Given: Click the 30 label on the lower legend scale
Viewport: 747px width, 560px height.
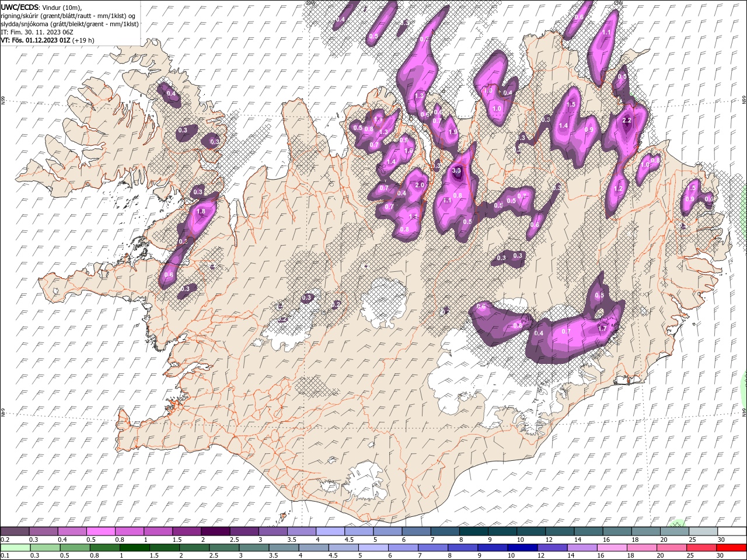Looking at the screenshot, I should click(721, 556).
